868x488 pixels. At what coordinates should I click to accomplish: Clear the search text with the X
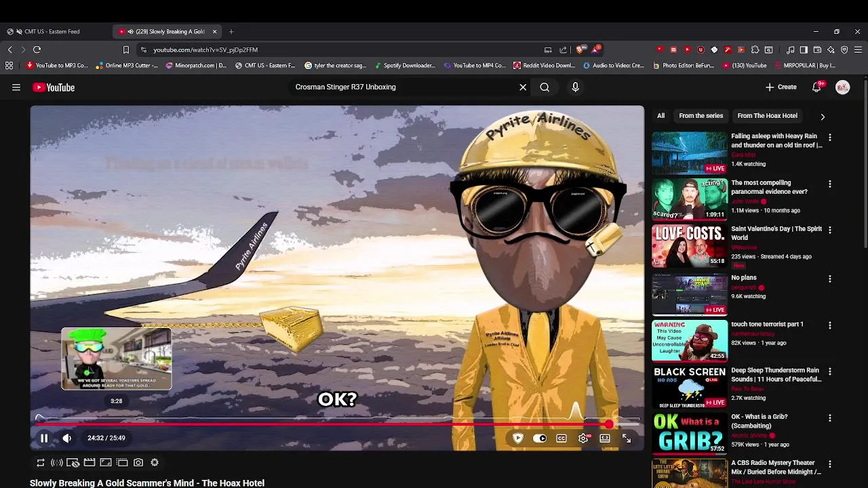click(523, 87)
